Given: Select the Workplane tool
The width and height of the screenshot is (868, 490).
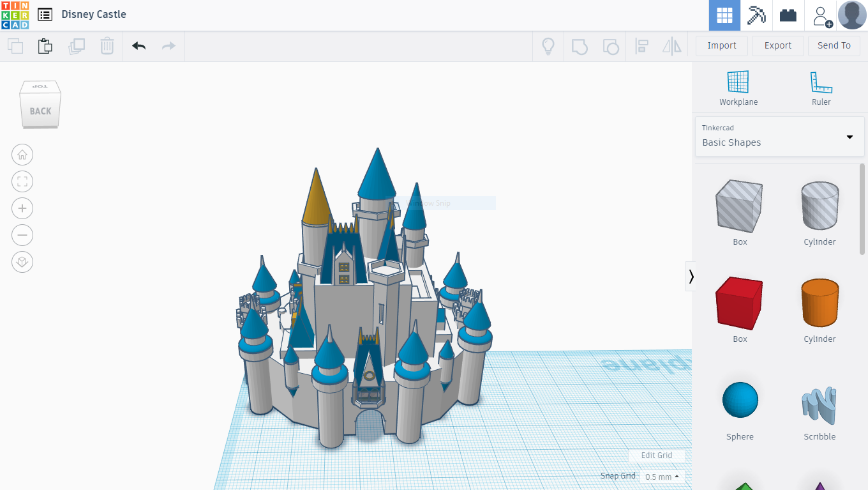Looking at the screenshot, I should point(738,88).
